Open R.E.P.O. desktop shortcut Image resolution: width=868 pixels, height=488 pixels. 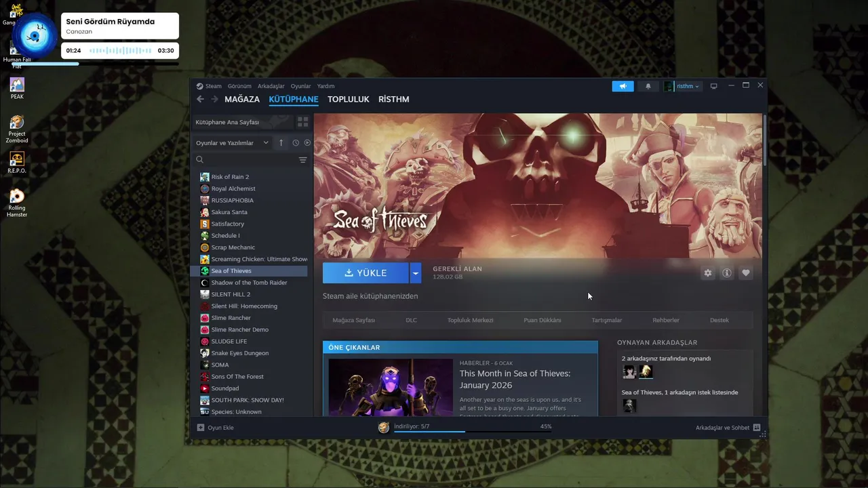pos(17,163)
